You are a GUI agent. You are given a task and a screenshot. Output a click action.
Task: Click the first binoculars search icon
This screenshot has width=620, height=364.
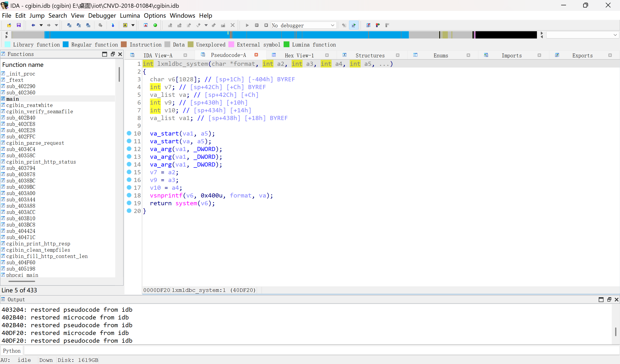click(69, 25)
